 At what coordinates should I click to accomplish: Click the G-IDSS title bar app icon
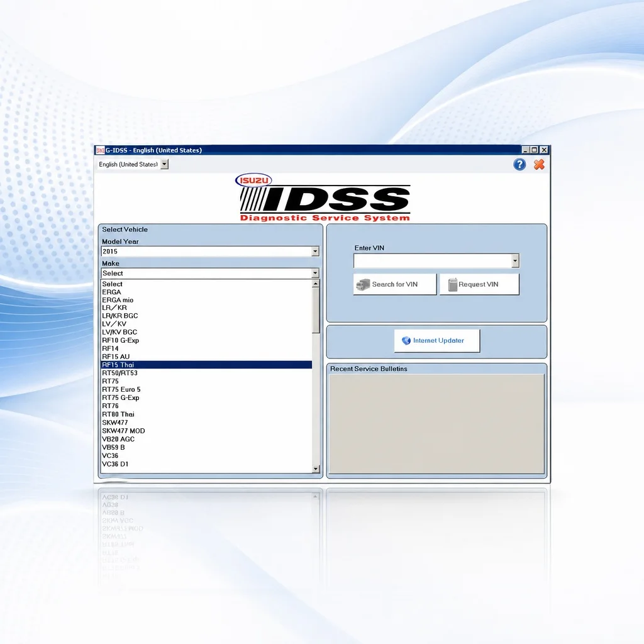click(x=100, y=150)
